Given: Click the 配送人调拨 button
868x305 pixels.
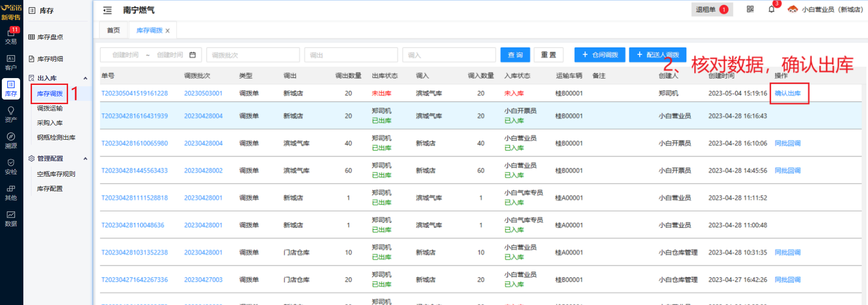Looking at the screenshot, I should (x=658, y=55).
